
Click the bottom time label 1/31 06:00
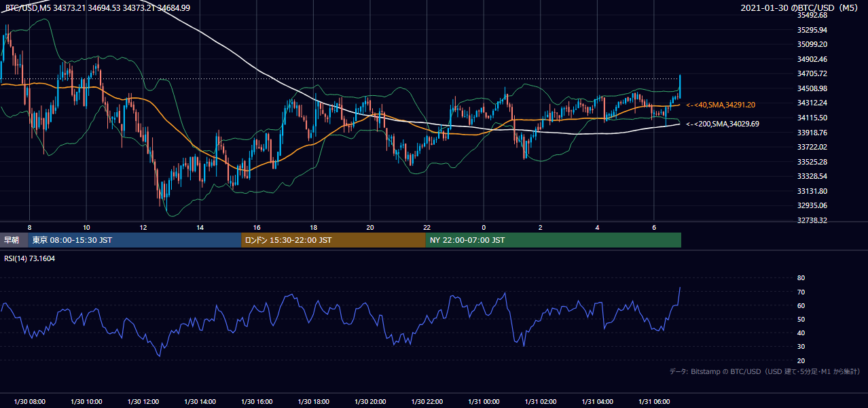[654, 401]
